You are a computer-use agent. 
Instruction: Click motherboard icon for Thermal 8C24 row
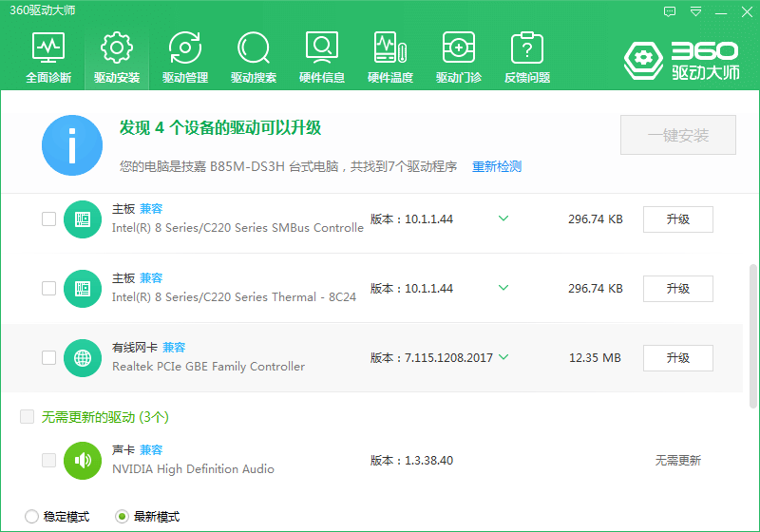pyautogui.click(x=83, y=289)
